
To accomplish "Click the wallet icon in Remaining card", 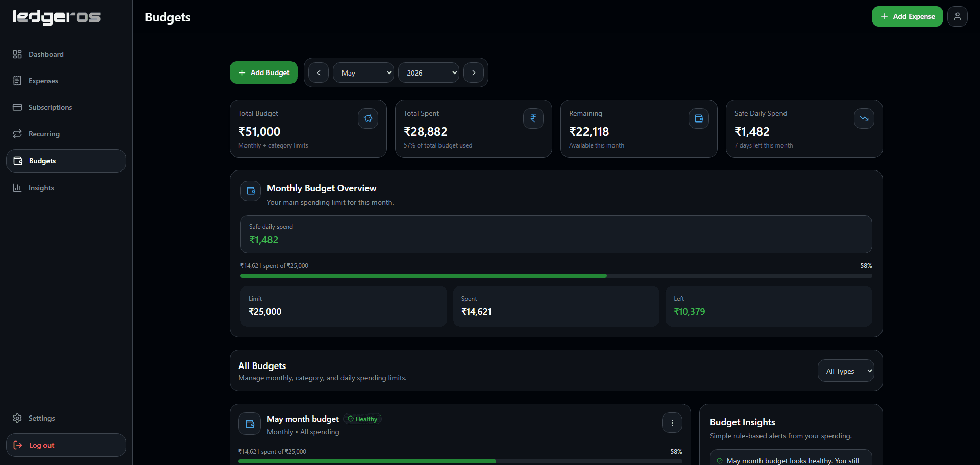I will coord(699,118).
